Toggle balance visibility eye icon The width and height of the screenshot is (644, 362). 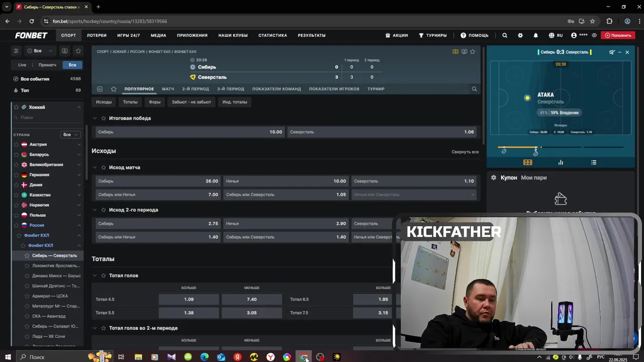click(594, 35)
